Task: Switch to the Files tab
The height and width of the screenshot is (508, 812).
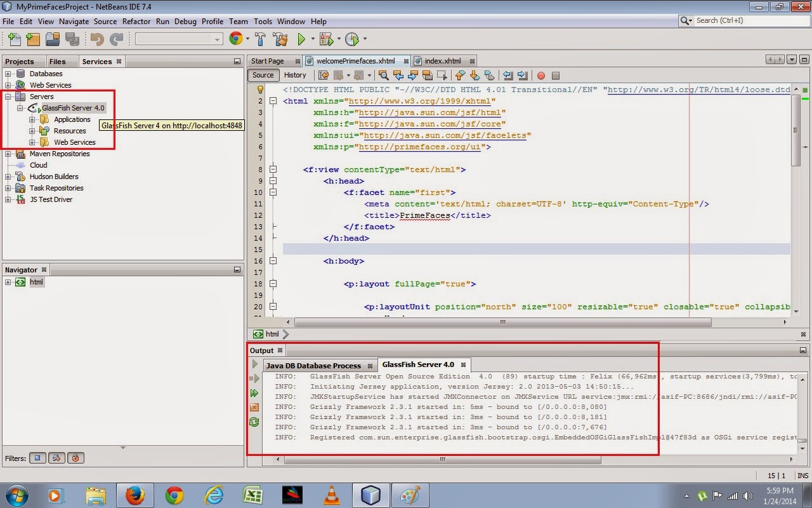Action: [58, 62]
